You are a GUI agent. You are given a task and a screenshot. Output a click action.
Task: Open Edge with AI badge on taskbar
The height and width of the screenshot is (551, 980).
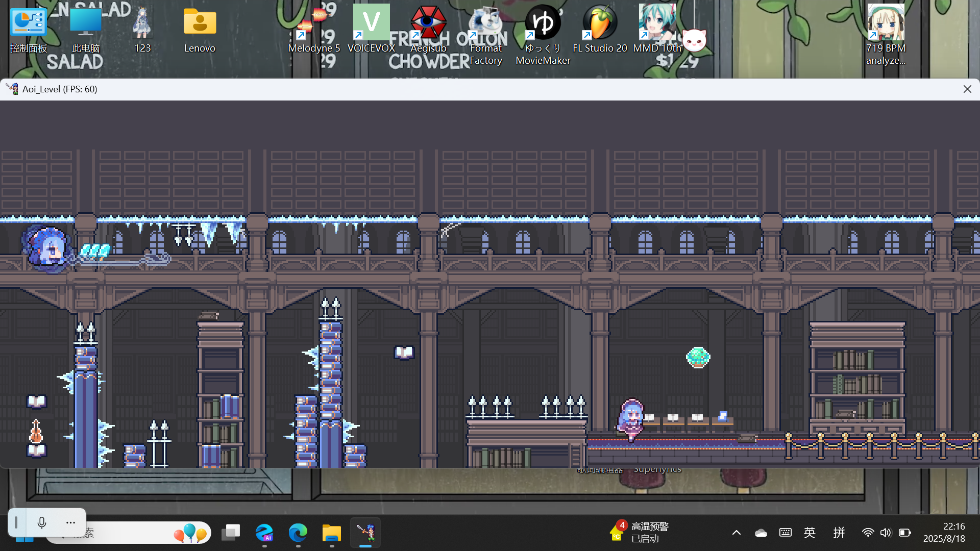coord(264,533)
